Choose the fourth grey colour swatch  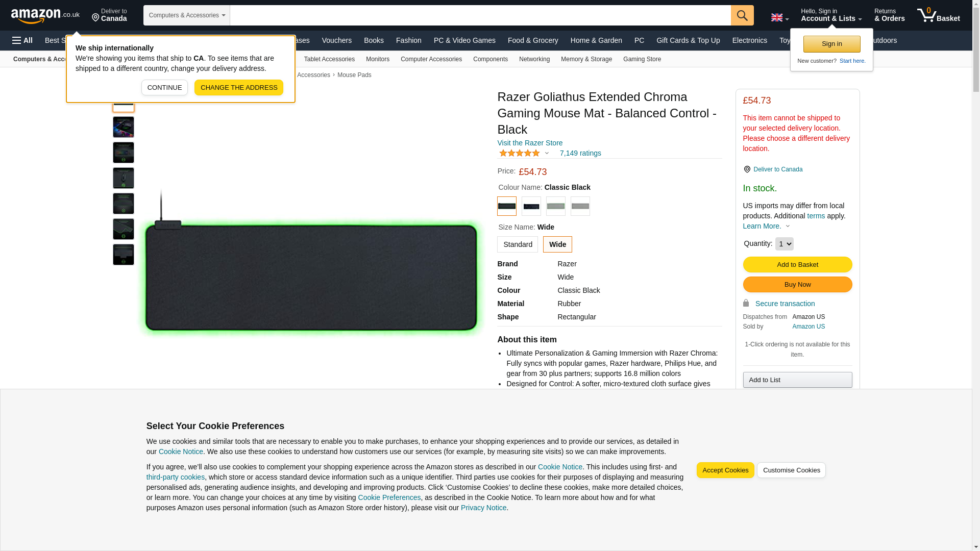580,206
